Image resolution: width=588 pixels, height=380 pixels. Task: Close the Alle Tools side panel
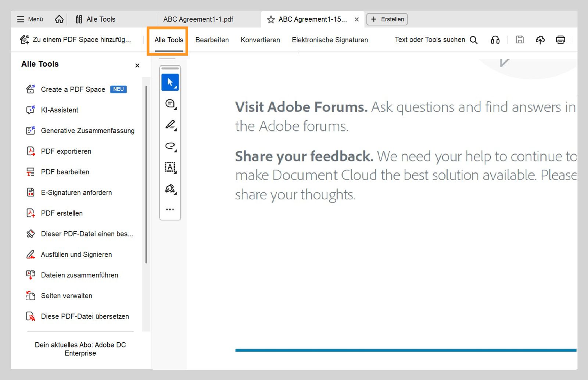[137, 65]
